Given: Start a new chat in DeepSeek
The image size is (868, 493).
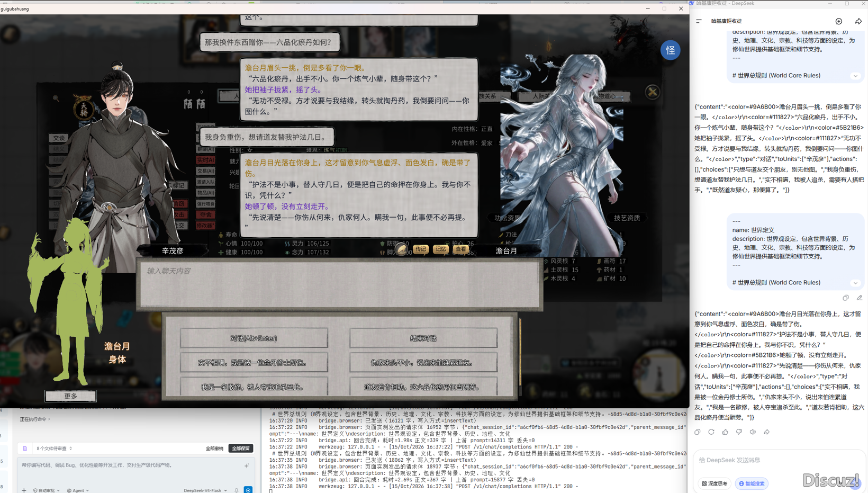Looking at the screenshot, I should (839, 21).
